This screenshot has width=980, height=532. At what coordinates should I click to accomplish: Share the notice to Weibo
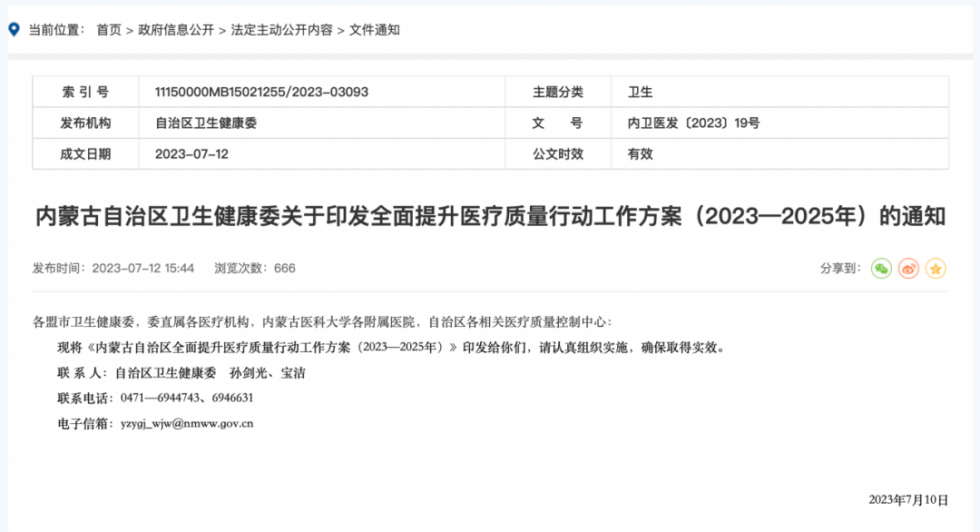908,269
